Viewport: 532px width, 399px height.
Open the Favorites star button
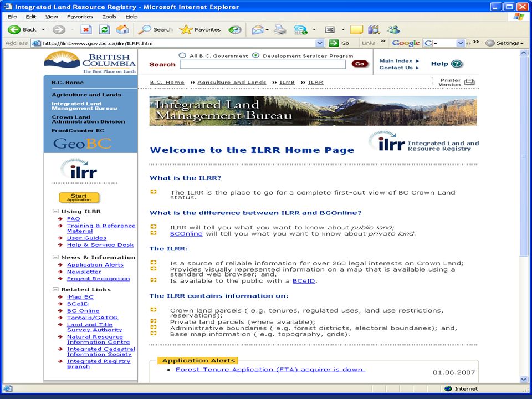point(200,30)
